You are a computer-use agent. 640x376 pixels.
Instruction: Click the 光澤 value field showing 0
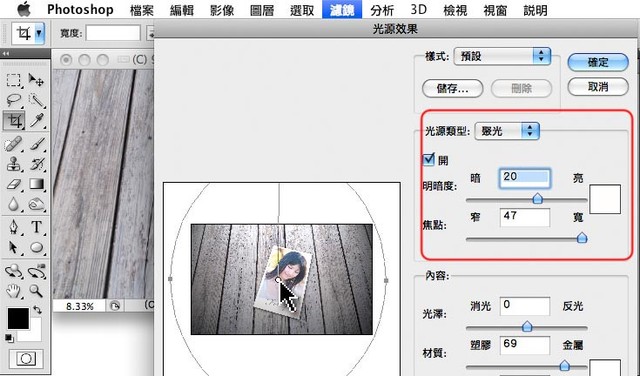[524, 306]
